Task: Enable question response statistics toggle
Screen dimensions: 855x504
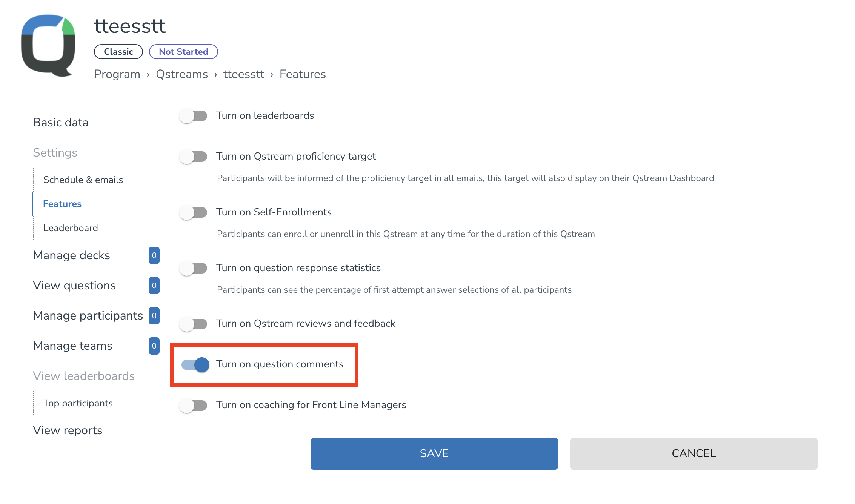Action: (194, 268)
